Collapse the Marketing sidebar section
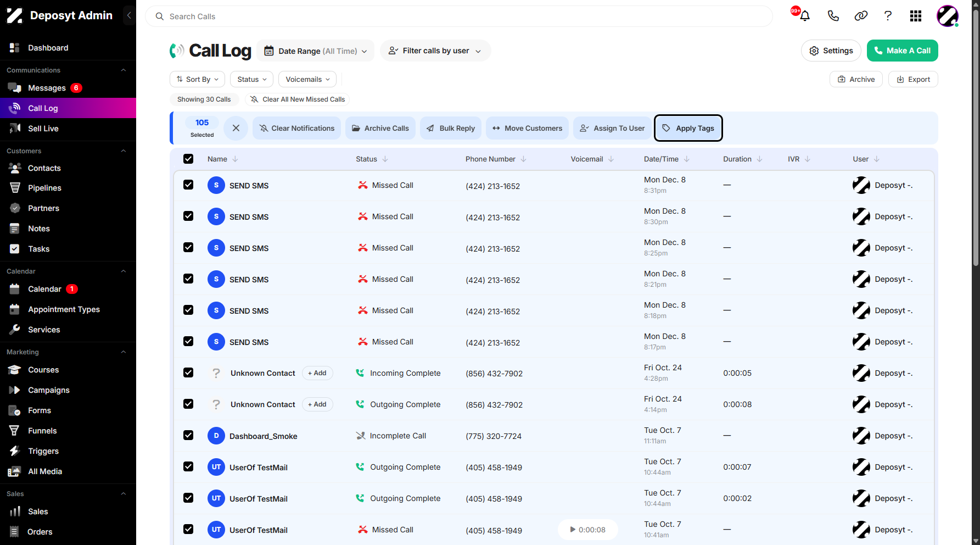This screenshot has width=980, height=545. click(x=124, y=352)
